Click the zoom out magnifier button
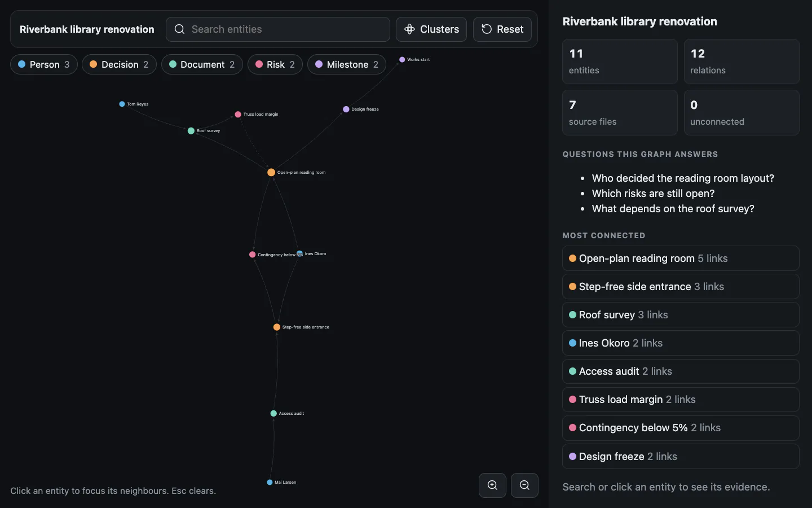This screenshot has height=508, width=812. click(524, 485)
